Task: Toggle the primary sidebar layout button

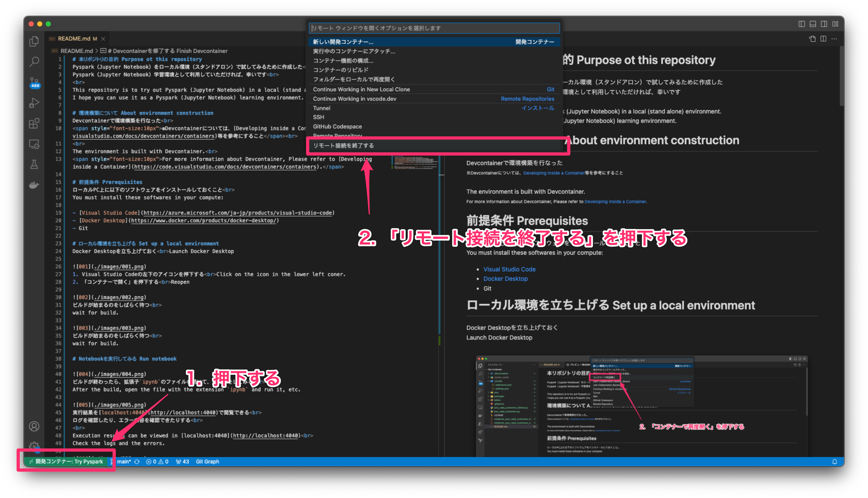Action: (802, 24)
